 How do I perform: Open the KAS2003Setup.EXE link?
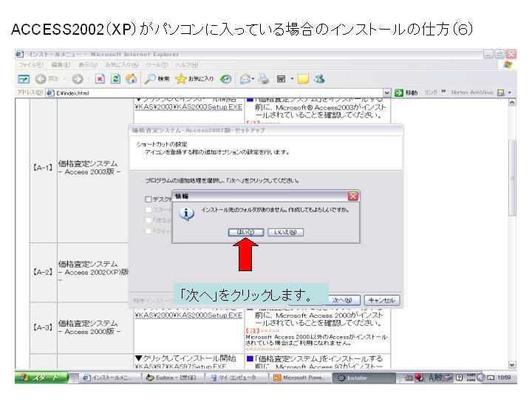(188, 107)
